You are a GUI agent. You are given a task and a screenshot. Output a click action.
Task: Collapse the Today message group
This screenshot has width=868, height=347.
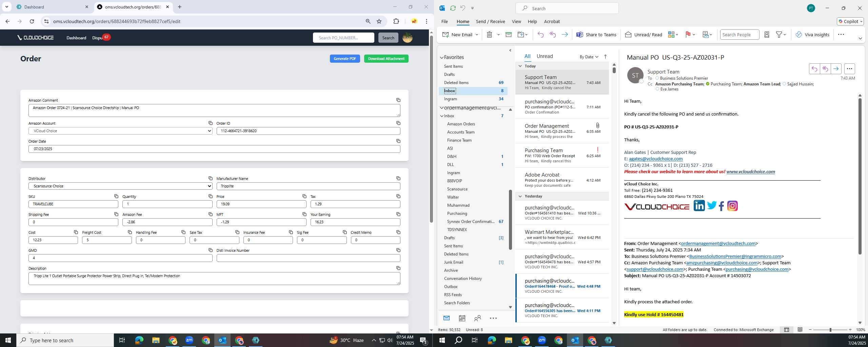tap(520, 66)
